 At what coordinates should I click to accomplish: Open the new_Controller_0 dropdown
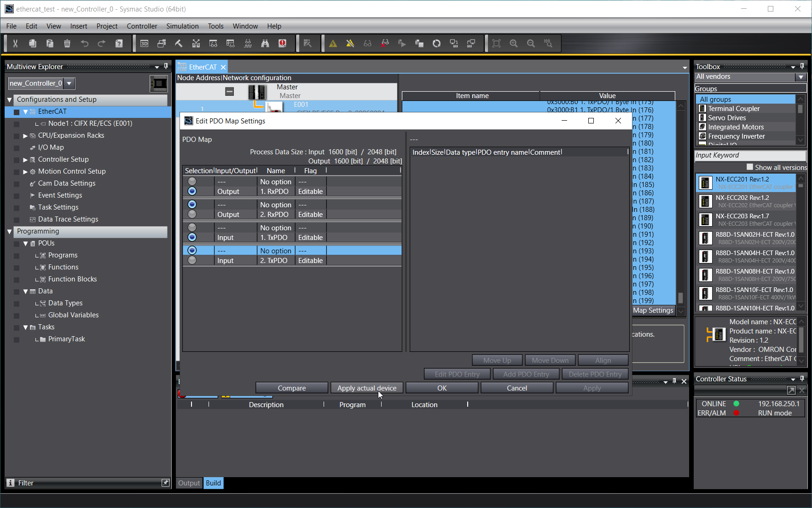point(69,83)
